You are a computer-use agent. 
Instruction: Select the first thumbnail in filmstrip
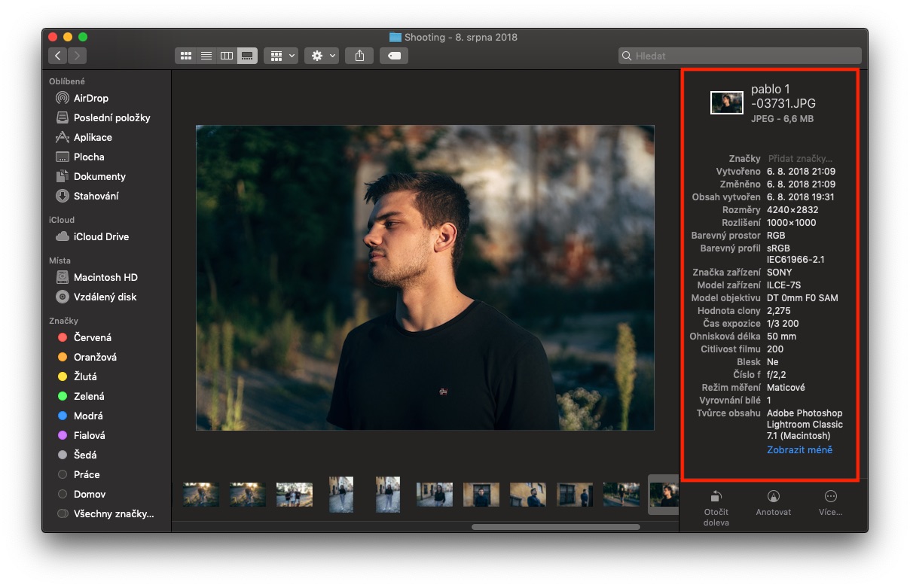(201, 495)
